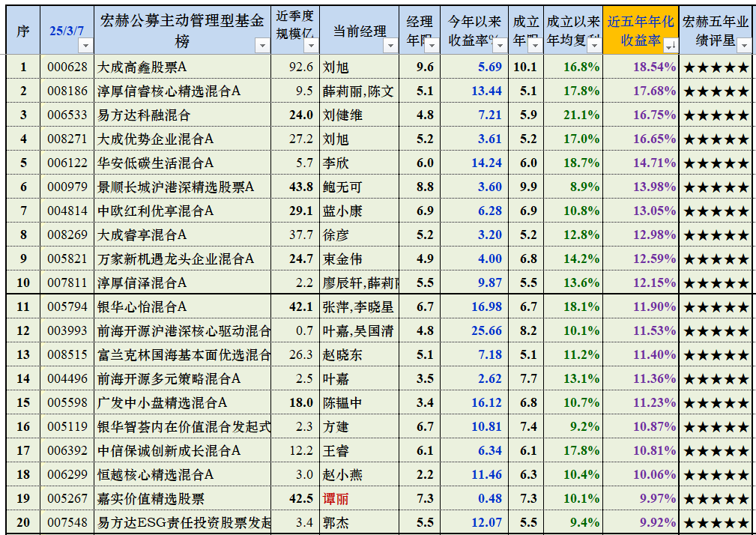Select fund name 大成优势企业混合A
756x535 pixels.
coord(155,139)
